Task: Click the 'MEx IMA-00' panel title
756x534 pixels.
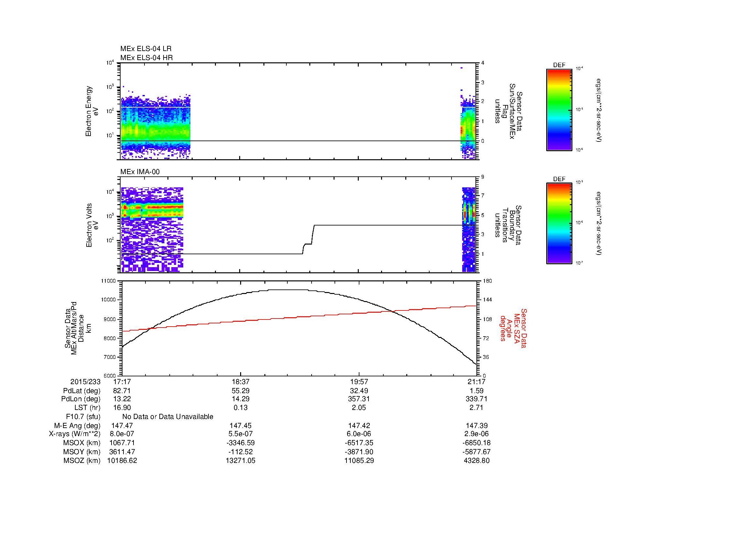Action: coord(140,172)
